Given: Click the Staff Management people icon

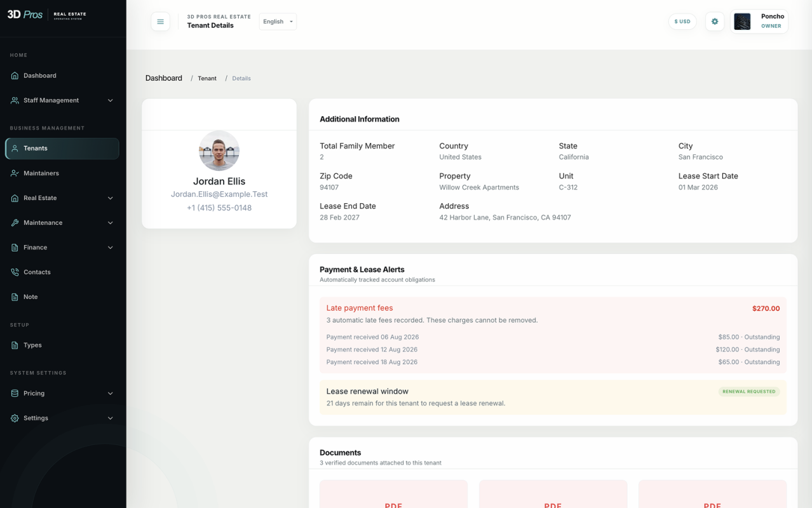Looking at the screenshot, I should click(x=15, y=100).
